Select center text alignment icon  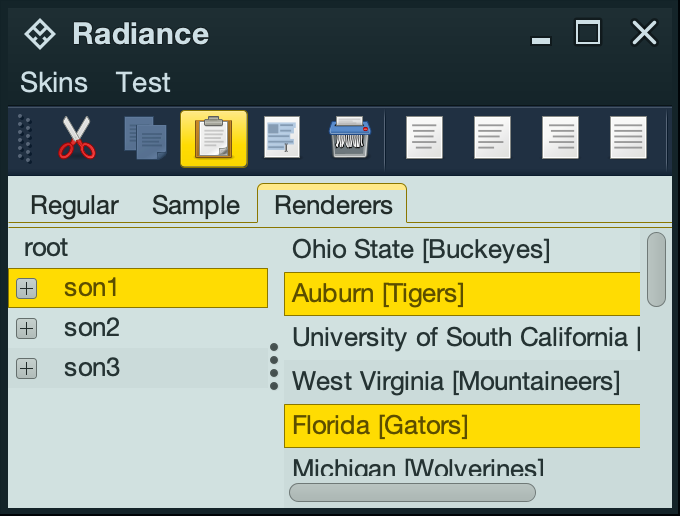coord(492,138)
